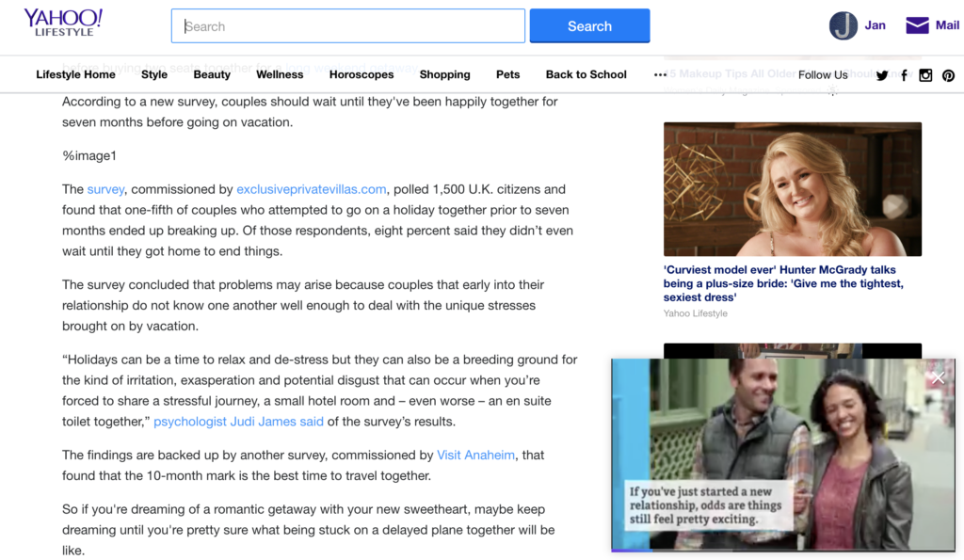964x560 pixels.
Task: Click the blue Search button
Action: (589, 25)
